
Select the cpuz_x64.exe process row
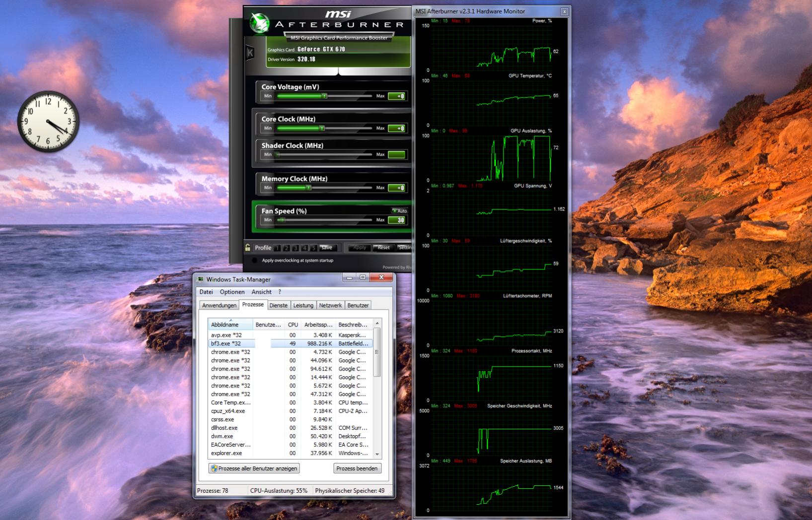pyautogui.click(x=290, y=411)
